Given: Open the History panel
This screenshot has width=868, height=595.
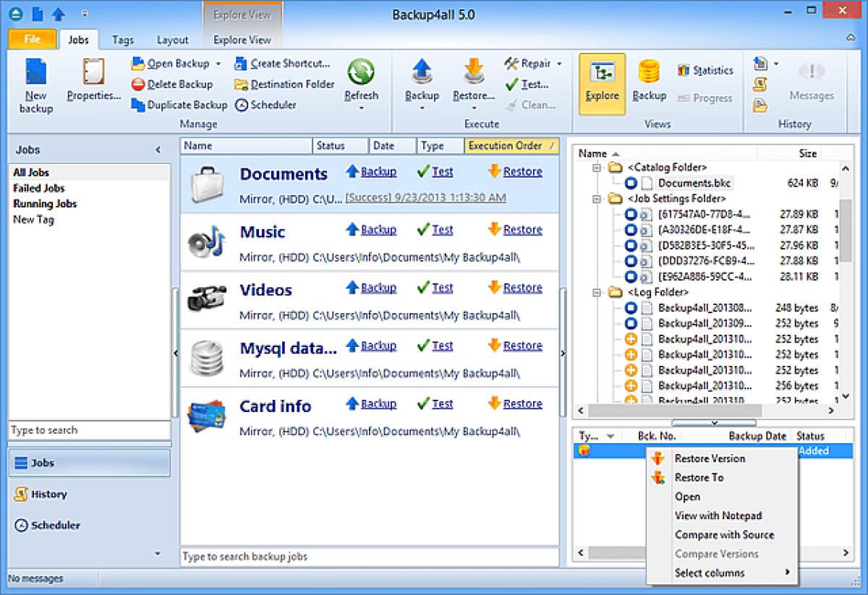Looking at the screenshot, I should 50,494.
